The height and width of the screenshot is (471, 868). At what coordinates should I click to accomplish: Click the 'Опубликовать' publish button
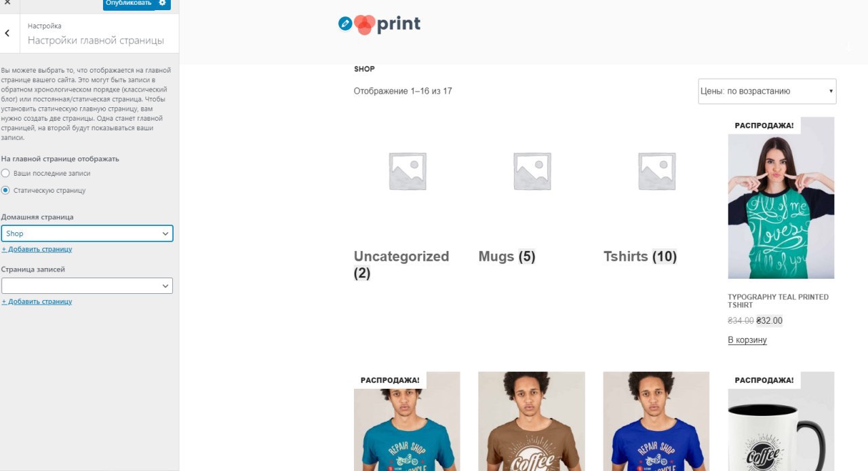click(x=129, y=3)
